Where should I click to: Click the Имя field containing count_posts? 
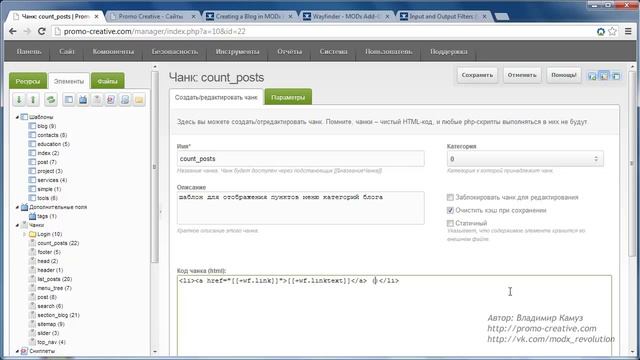point(300,159)
